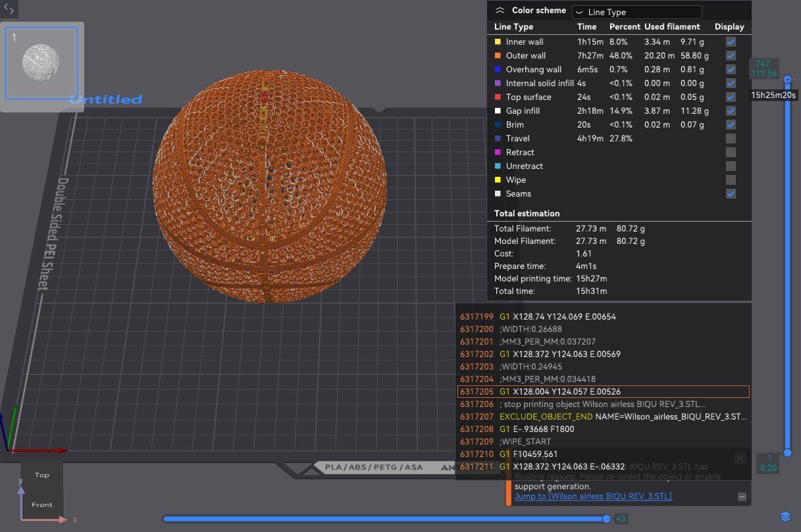Click the Wipe yellow swatch
The width and height of the screenshot is (801, 532).
[498, 180]
